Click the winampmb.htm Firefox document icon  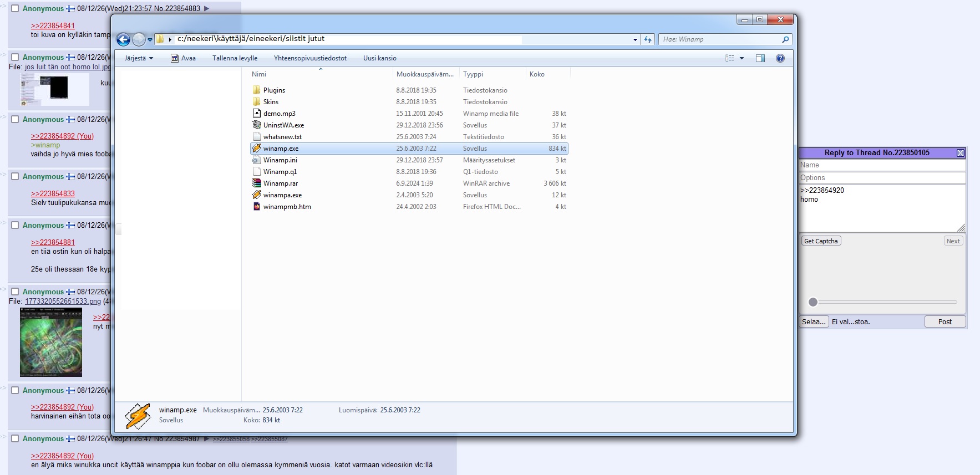[x=256, y=206]
